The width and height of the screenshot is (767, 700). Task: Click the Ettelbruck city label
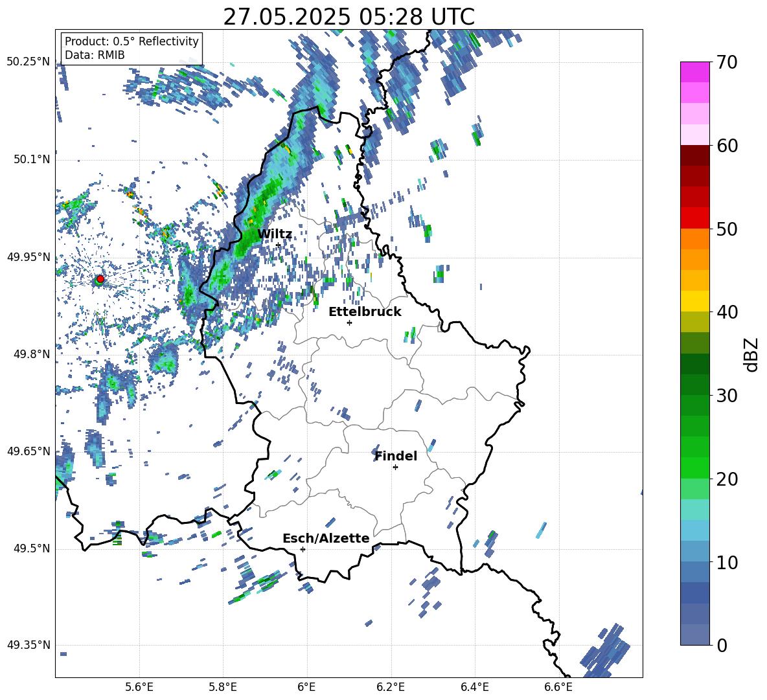tap(365, 312)
